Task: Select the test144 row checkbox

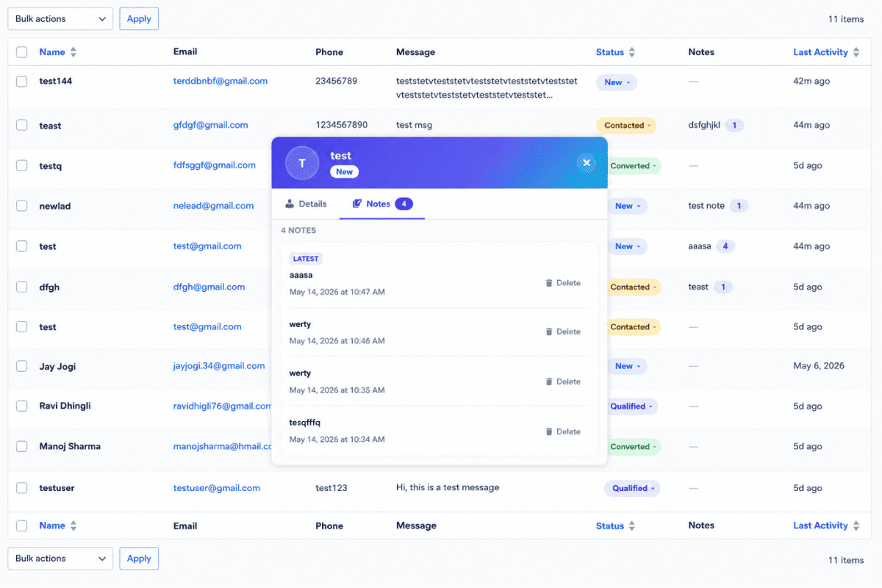Action: (x=22, y=82)
